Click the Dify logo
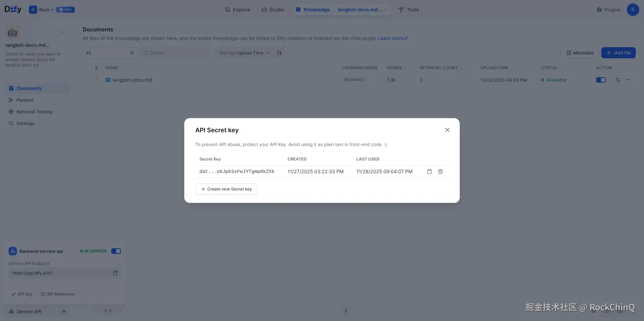The width and height of the screenshot is (644, 321). pyautogui.click(x=12, y=9)
